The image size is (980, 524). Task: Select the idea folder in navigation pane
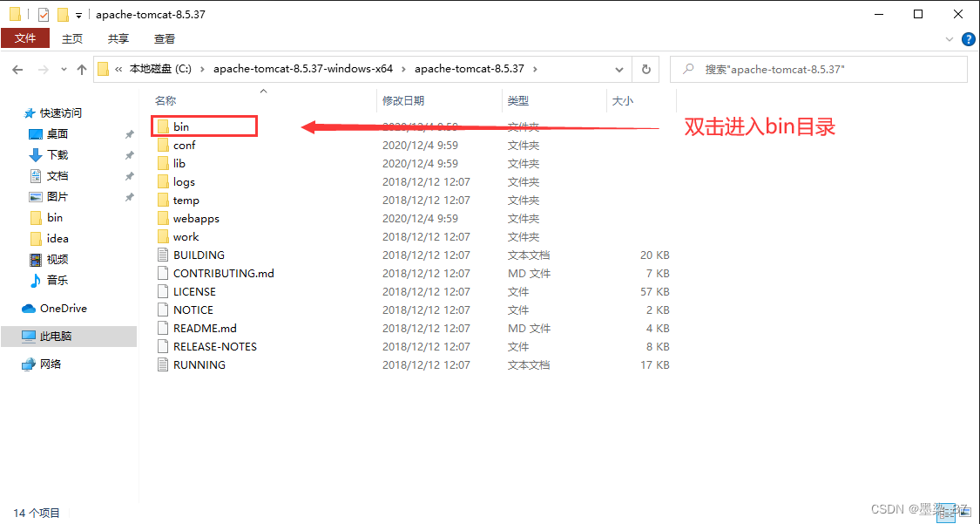(57, 239)
